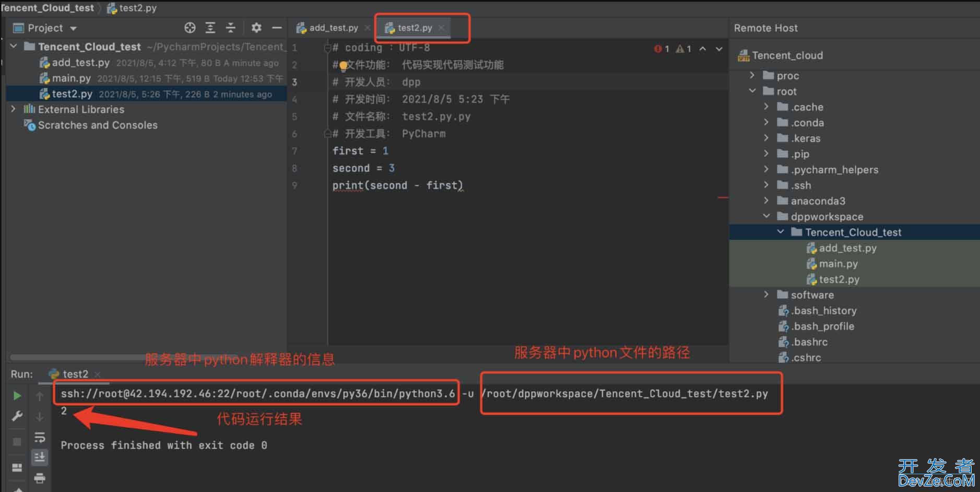Image resolution: width=980 pixels, height=492 pixels.
Task: Select remote .bashrc file
Action: [803, 342]
